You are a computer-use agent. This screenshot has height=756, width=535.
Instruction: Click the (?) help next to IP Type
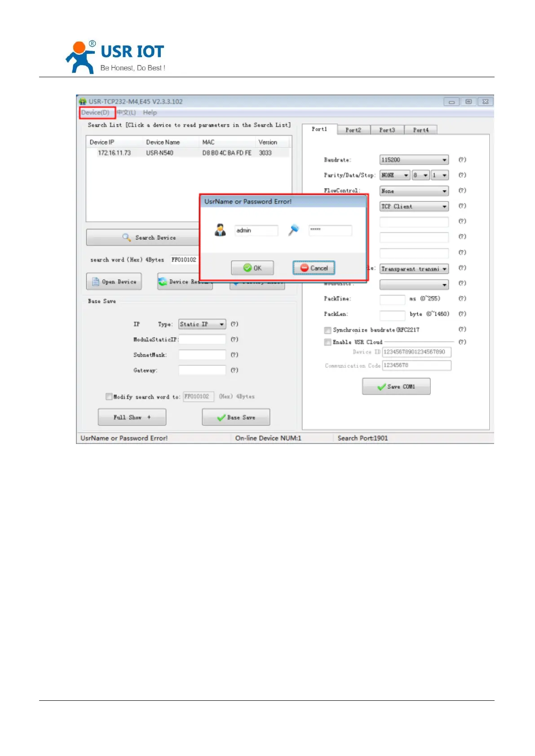point(234,324)
